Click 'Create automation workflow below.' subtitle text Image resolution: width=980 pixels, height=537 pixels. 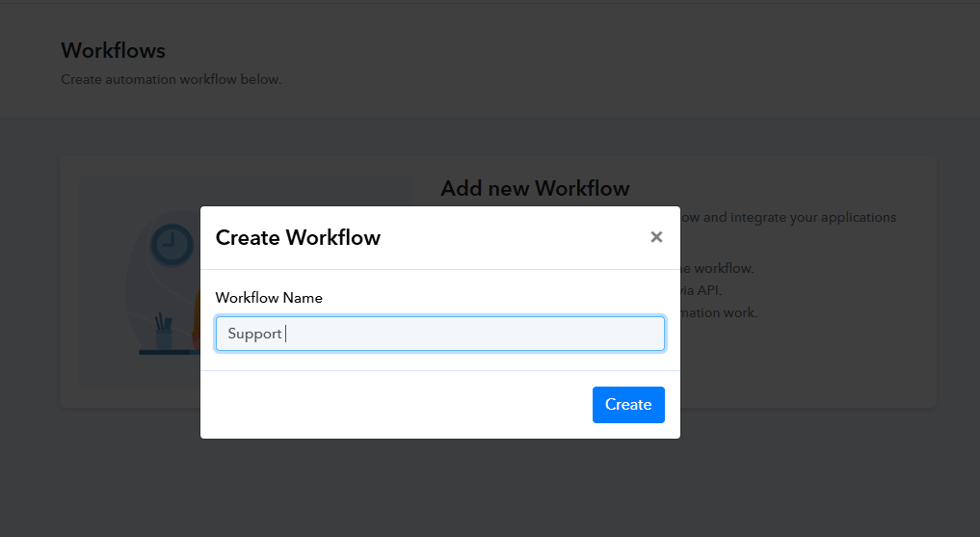[171, 79]
